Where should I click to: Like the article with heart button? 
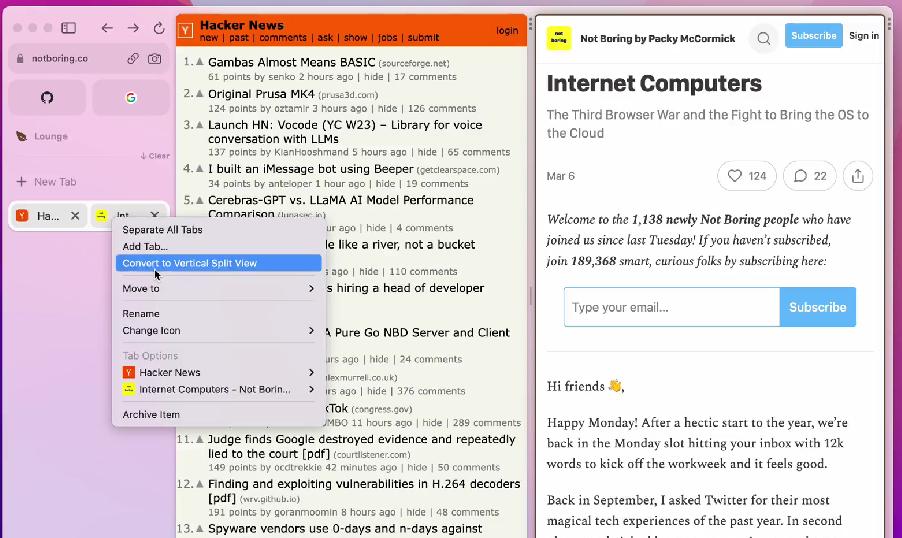pyautogui.click(x=747, y=176)
